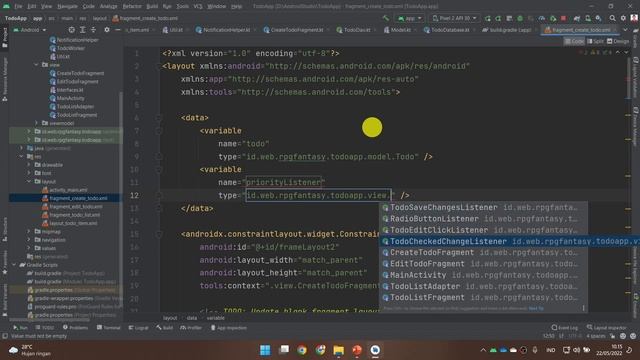This screenshot has height=360, width=640.
Task: Open the Event Log
Action: [564, 327]
